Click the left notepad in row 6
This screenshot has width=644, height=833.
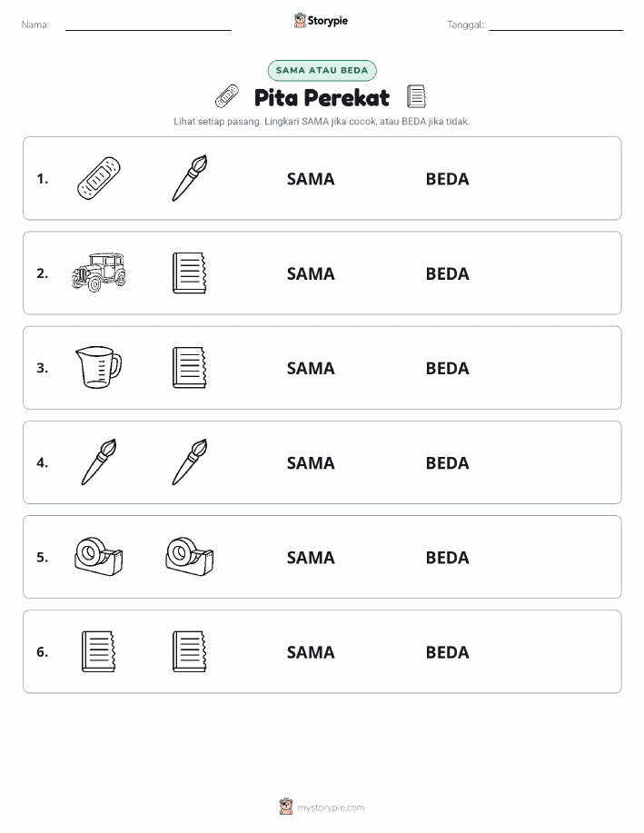(x=99, y=651)
